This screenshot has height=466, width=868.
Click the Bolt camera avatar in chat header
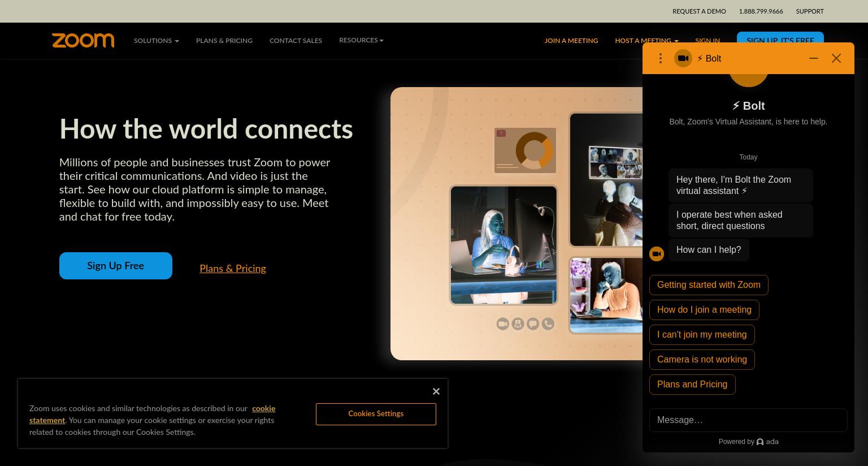click(683, 58)
